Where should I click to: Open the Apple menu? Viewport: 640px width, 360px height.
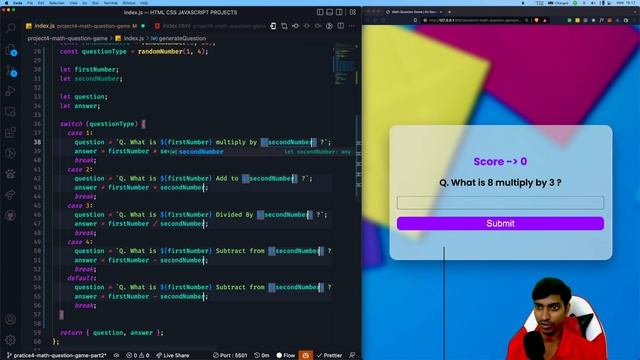[x=6, y=3]
